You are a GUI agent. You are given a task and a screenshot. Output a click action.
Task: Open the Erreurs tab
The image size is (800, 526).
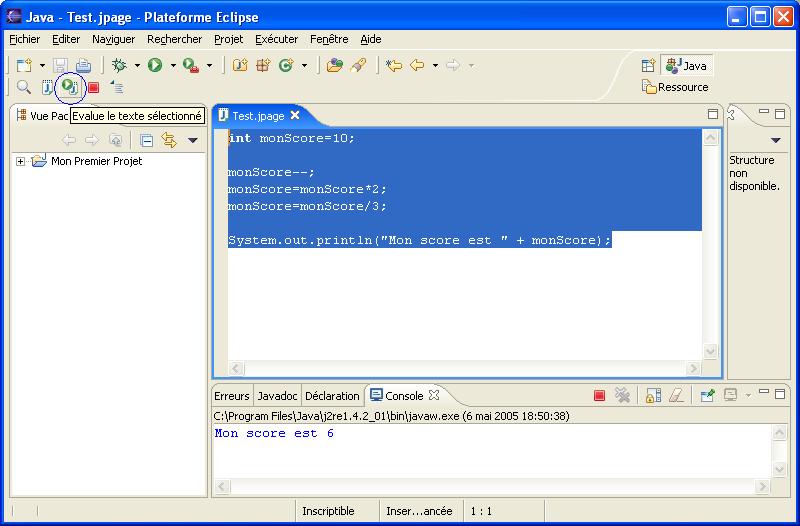tap(231, 395)
